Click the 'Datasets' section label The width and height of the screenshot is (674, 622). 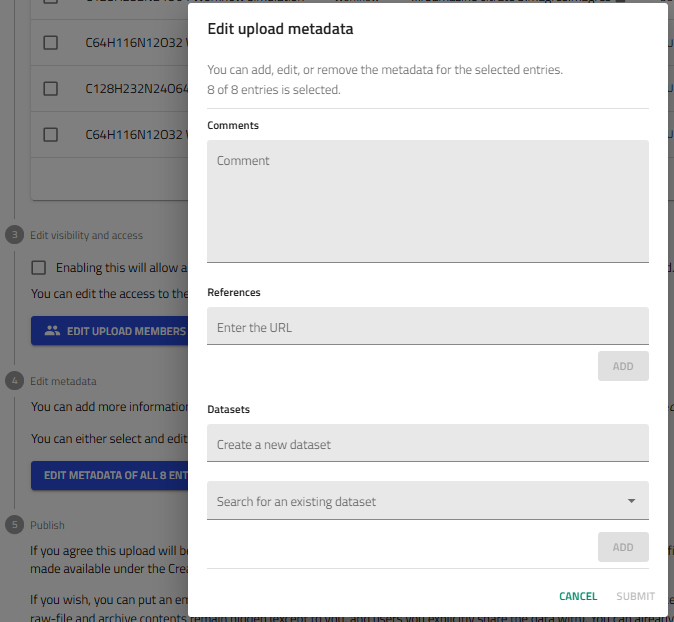pyautogui.click(x=228, y=409)
